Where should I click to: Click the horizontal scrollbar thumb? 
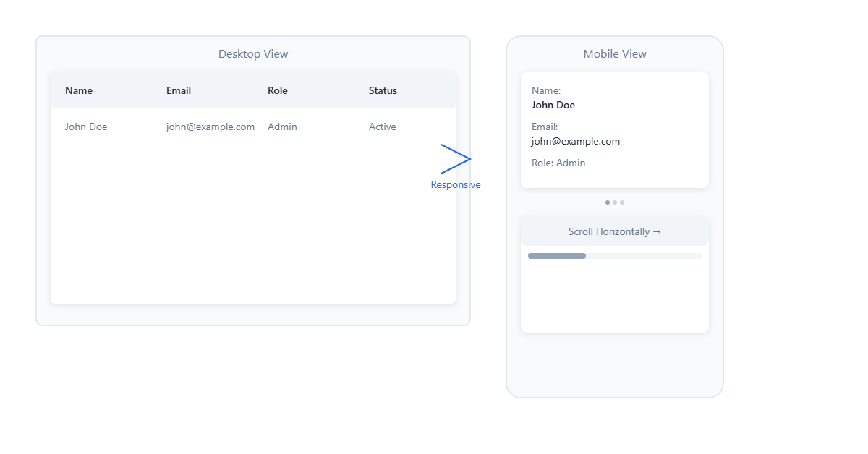pyautogui.click(x=557, y=256)
